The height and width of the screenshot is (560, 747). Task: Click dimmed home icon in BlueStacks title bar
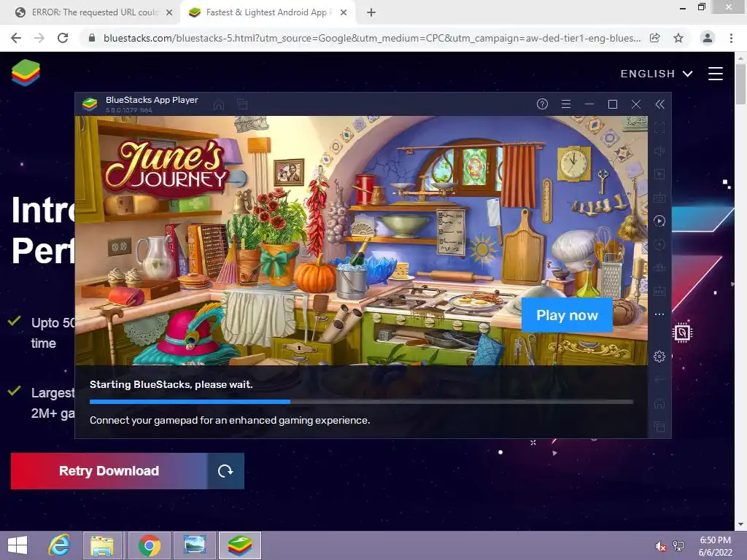pos(219,105)
